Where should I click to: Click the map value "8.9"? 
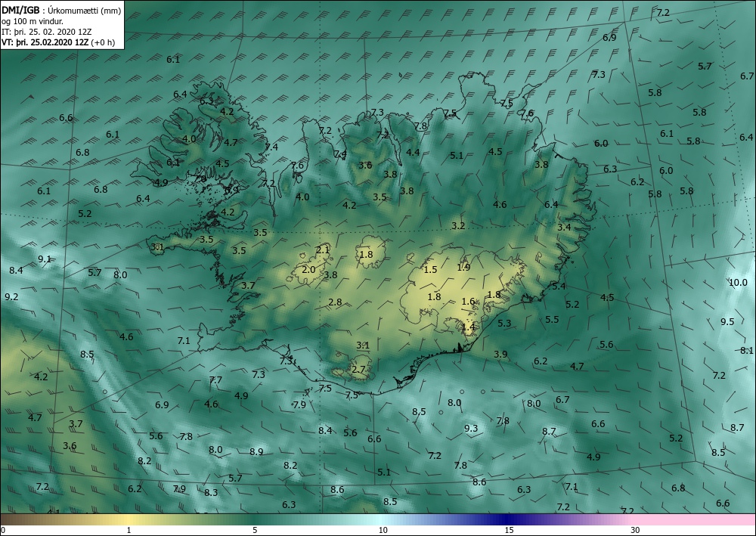click(256, 451)
